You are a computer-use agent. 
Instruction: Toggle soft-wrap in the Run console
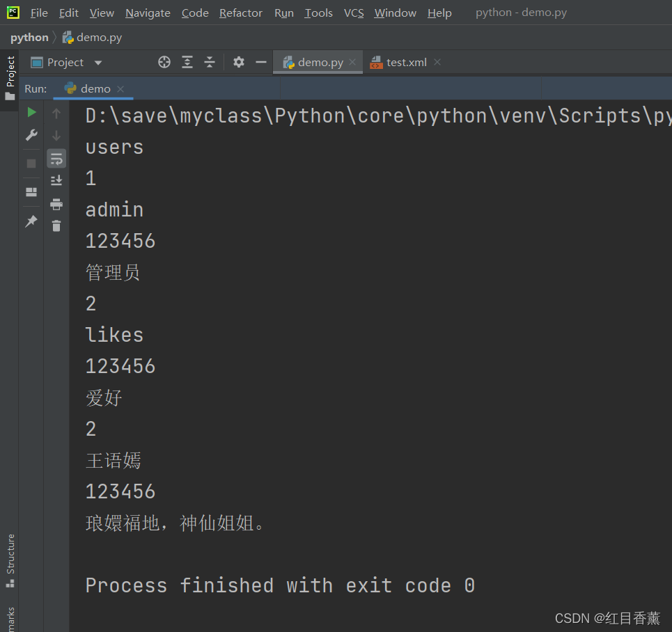(x=56, y=158)
